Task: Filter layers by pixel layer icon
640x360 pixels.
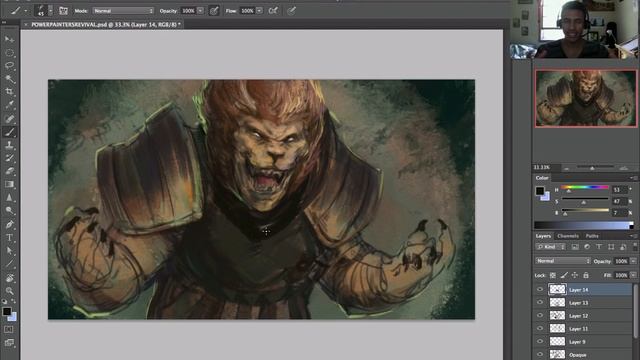Action: coord(575,247)
